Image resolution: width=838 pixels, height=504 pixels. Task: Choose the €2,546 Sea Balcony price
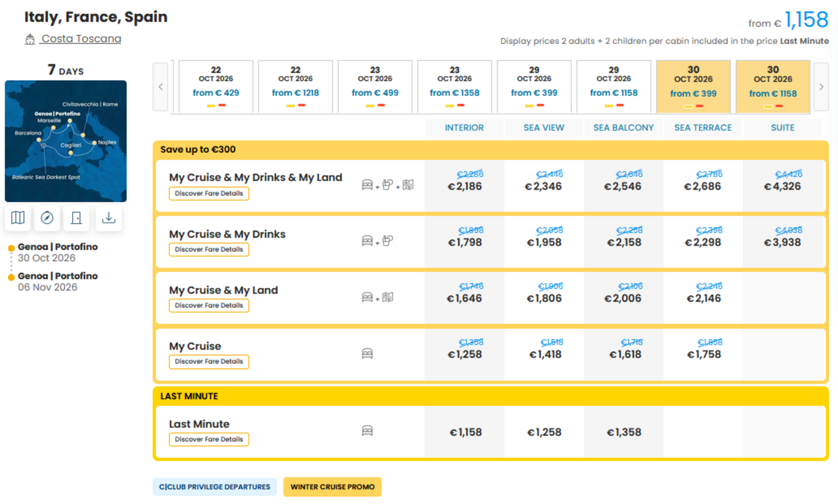tap(624, 186)
